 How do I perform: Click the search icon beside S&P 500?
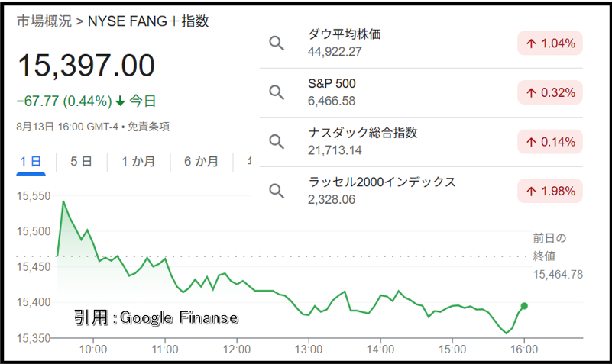pos(277,92)
